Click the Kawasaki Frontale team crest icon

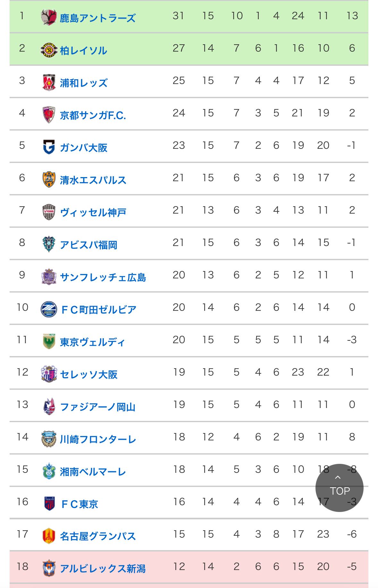pyautogui.click(x=49, y=439)
